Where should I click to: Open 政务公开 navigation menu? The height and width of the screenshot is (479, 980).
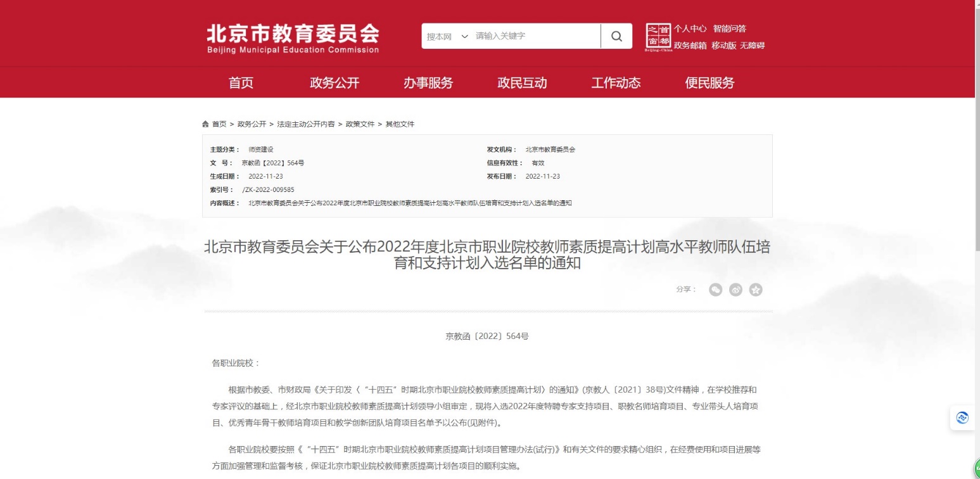click(334, 82)
